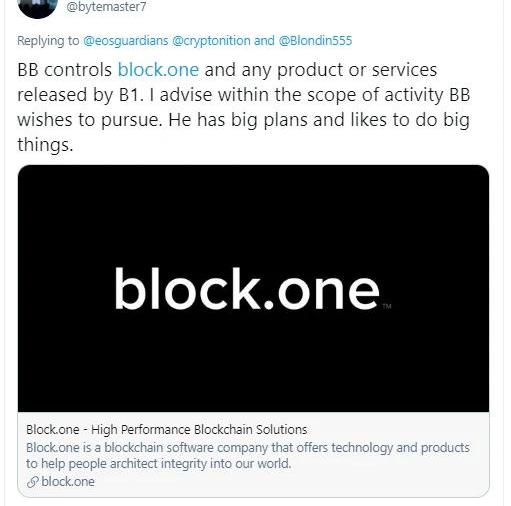The height and width of the screenshot is (506, 511).
Task: Open the black block.one preview image
Action: pos(253,289)
